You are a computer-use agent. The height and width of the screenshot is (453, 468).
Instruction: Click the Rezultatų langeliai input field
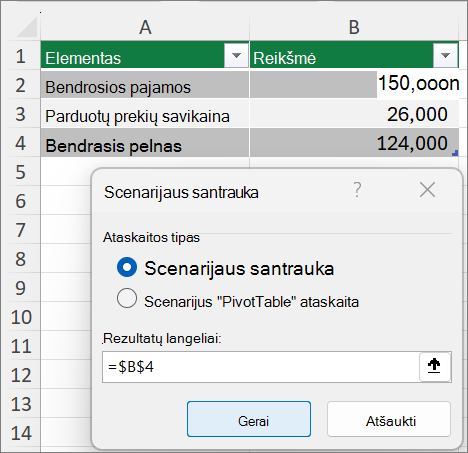[261, 367]
